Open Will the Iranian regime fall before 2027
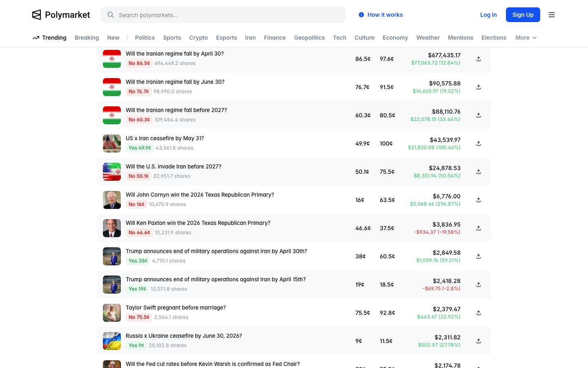The height and width of the screenshot is (368, 588). pyautogui.click(x=176, y=110)
